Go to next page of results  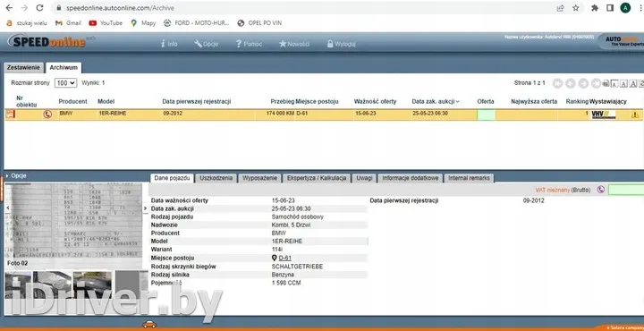coord(583,83)
